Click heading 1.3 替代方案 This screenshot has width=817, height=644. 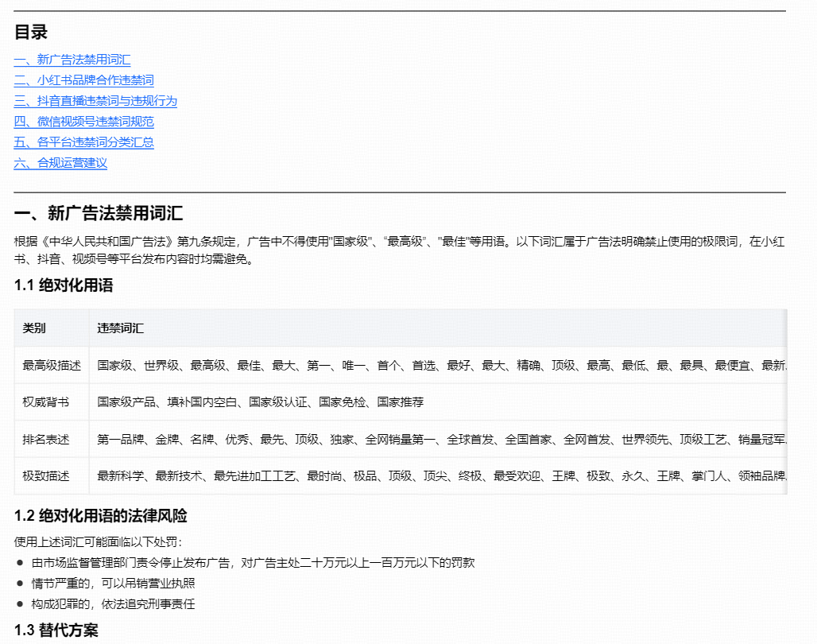coord(56,630)
